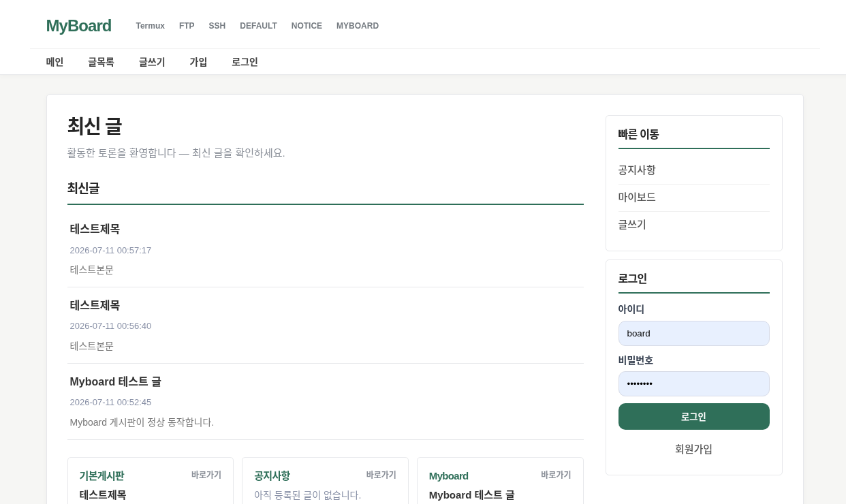This screenshot has width=846, height=504.
Task: Open the NOTICE board link in header
Action: tap(307, 26)
